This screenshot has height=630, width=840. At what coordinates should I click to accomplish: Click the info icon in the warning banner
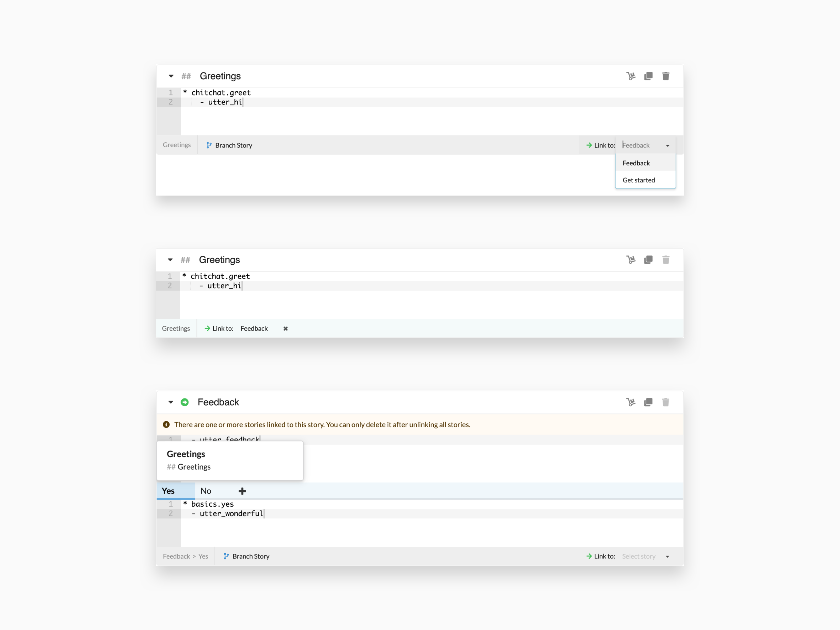166,424
